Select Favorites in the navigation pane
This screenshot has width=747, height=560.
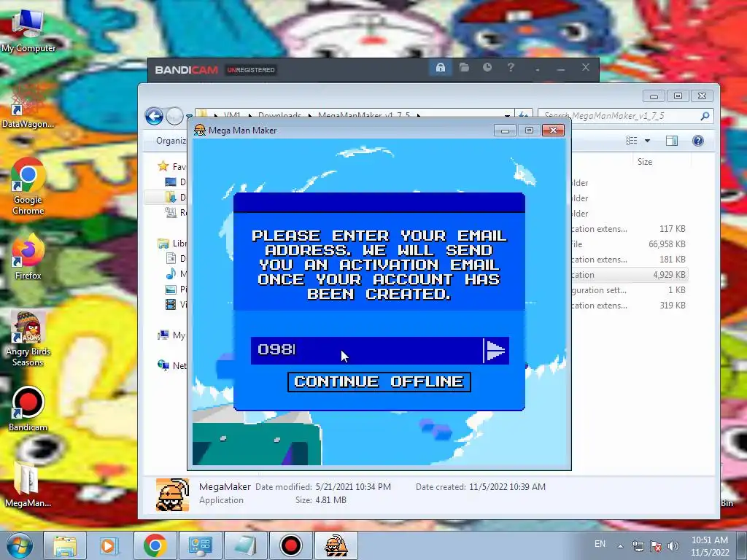171,167
